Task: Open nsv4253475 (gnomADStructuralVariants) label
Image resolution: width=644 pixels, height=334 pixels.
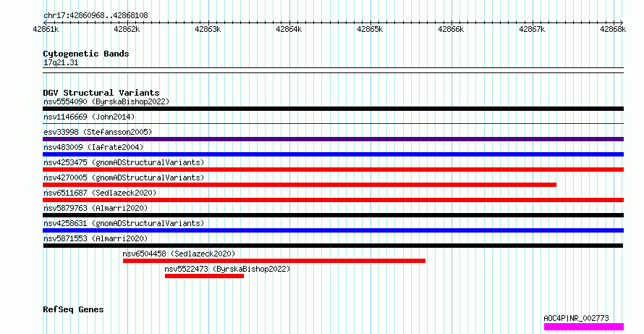Action: click(124, 162)
